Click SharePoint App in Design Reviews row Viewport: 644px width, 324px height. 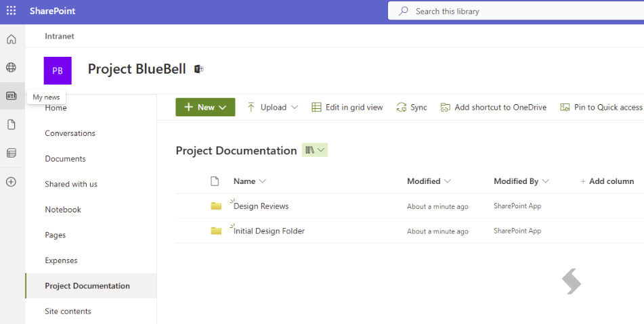[x=517, y=206]
